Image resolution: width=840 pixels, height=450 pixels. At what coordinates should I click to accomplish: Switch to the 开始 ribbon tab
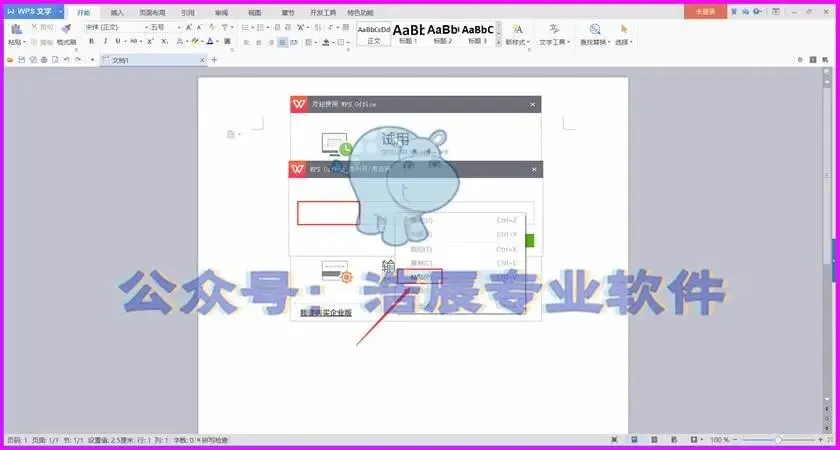84,12
